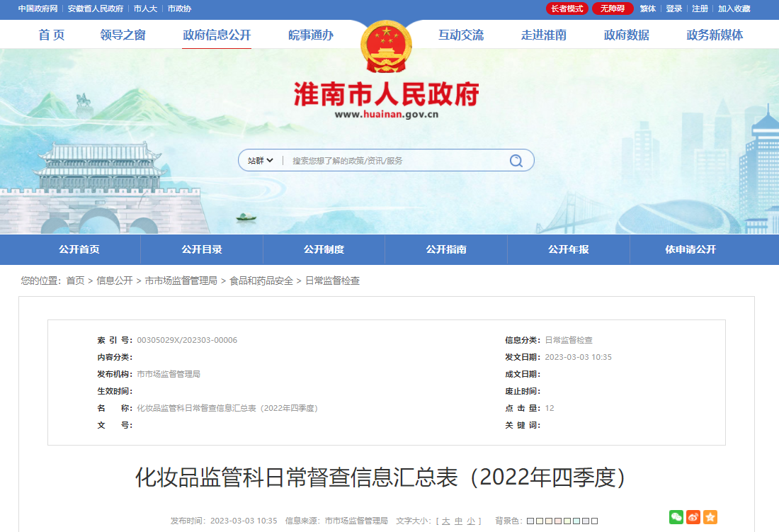Open the 站群 search scope dropdown
This screenshot has width=779, height=532.
coord(260,161)
